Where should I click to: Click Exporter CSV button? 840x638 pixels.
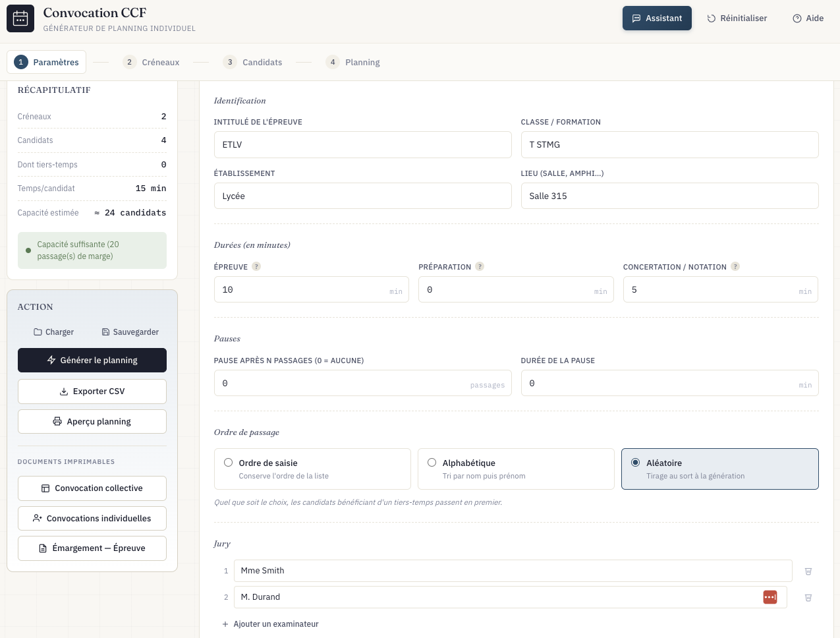pyautogui.click(x=92, y=391)
